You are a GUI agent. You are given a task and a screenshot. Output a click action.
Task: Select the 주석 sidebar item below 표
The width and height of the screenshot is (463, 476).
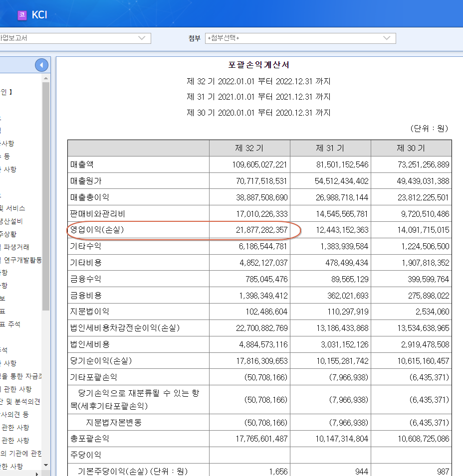[10, 324]
